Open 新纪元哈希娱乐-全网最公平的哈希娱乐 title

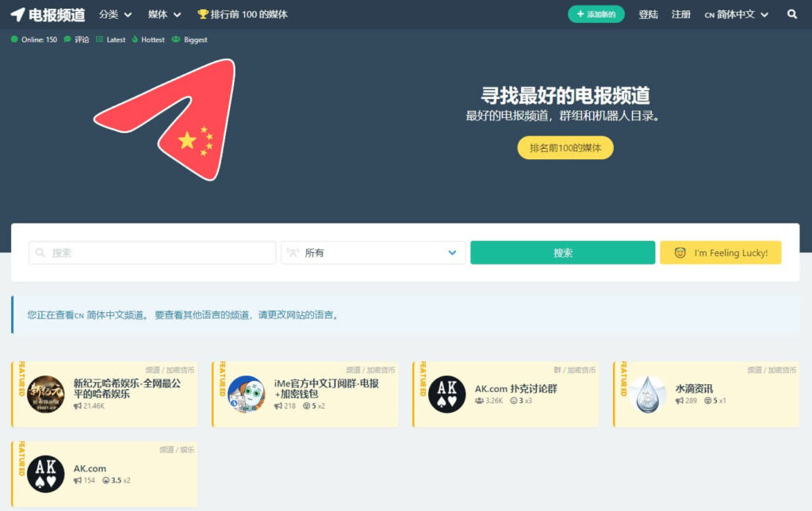click(128, 388)
